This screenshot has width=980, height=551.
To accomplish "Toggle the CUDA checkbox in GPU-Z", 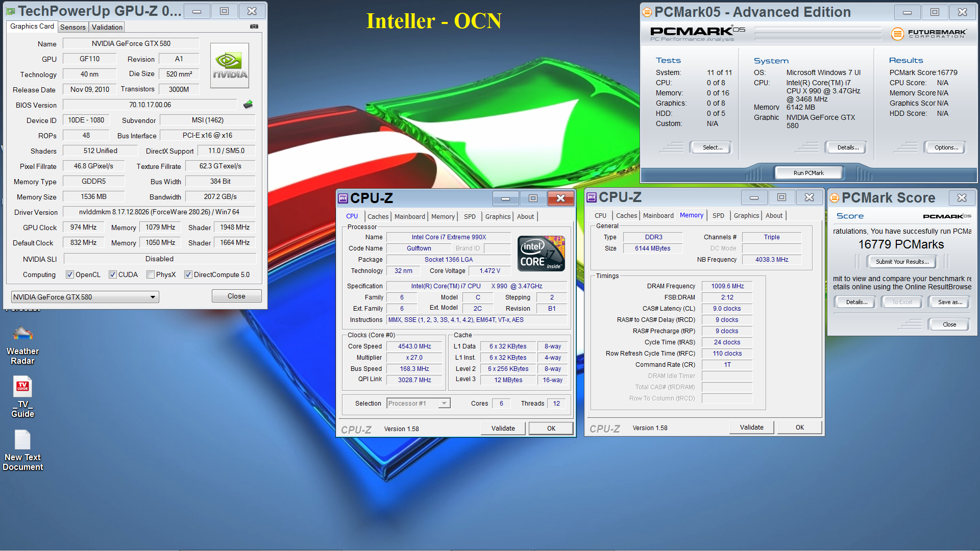I will (x=113, y=274).
